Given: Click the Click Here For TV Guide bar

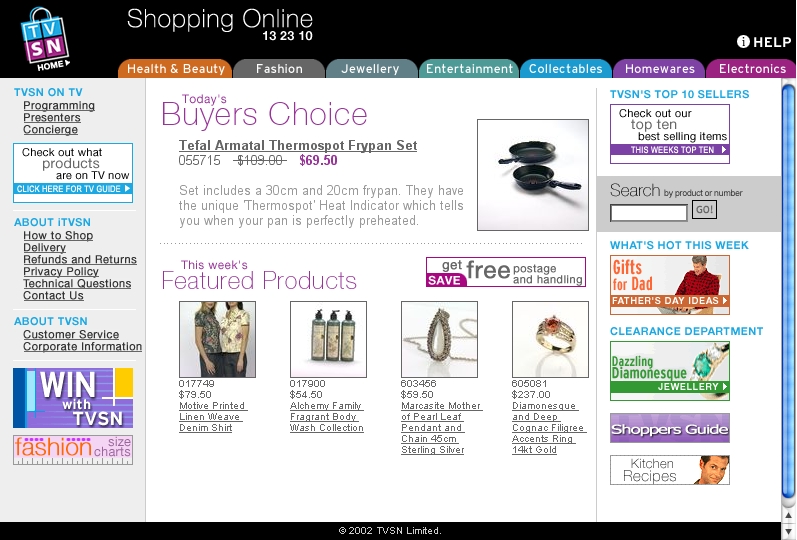Looking at the screenshot, I should pyautogui.click(x=73, y=189).
